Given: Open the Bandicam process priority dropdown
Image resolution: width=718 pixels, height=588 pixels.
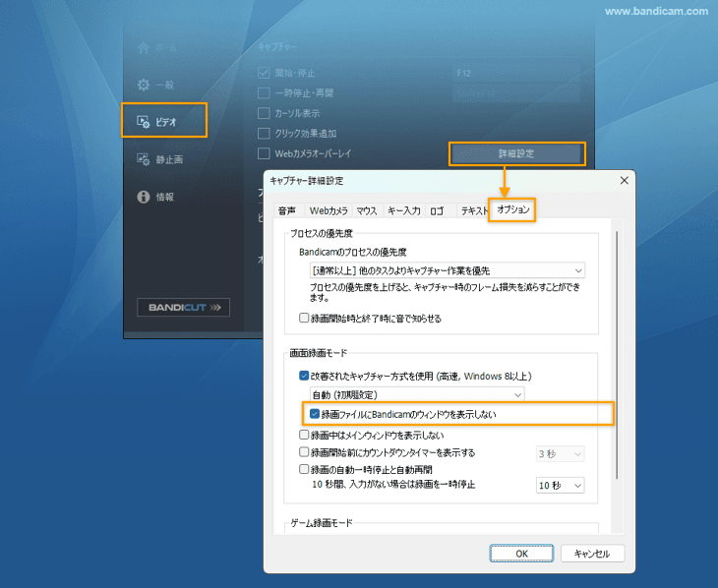Looking at the screenshot, I should (448, 270).
